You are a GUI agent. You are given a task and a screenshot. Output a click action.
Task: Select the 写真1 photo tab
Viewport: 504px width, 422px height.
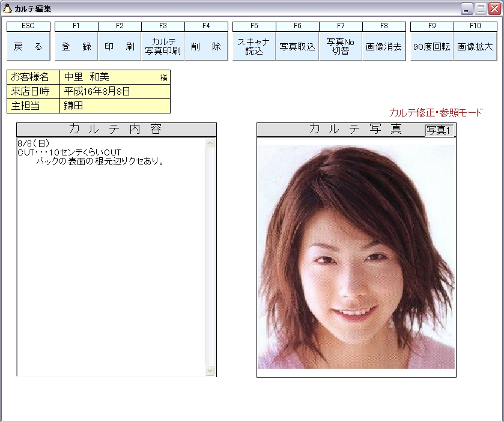point(440,130)
